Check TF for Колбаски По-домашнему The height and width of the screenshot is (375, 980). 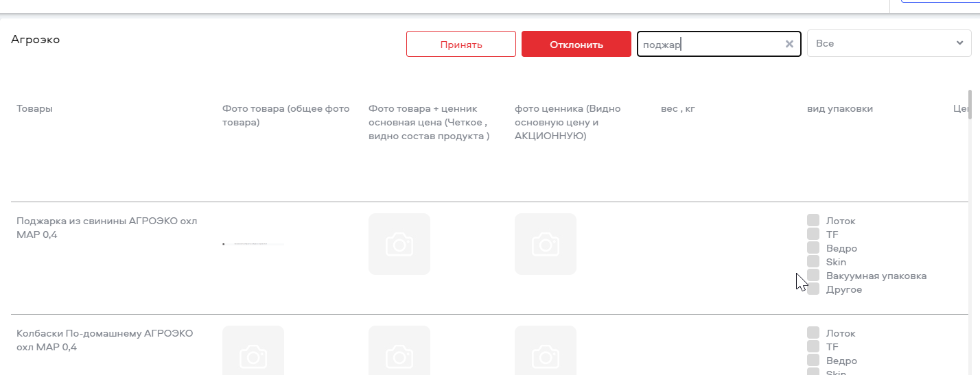[813, 346]
